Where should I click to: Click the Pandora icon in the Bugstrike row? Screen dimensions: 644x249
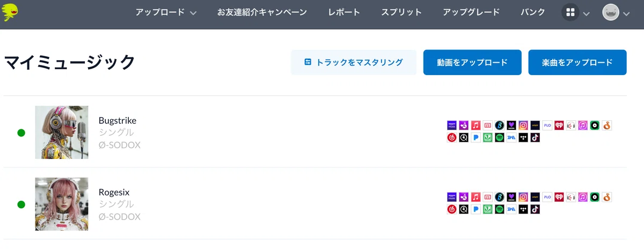click(476, 137)
